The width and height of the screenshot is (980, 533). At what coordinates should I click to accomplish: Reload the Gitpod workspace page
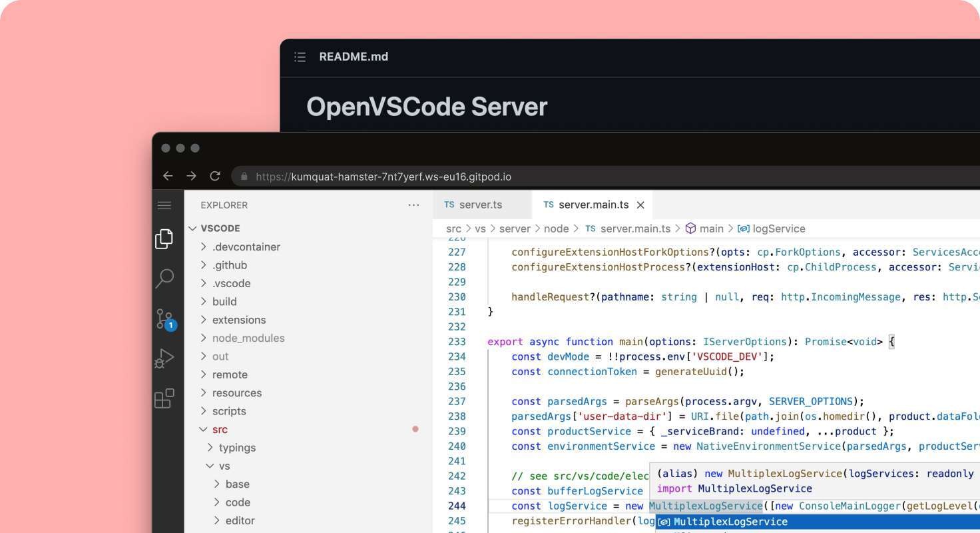pyautogui.click(x=214, y=176)
